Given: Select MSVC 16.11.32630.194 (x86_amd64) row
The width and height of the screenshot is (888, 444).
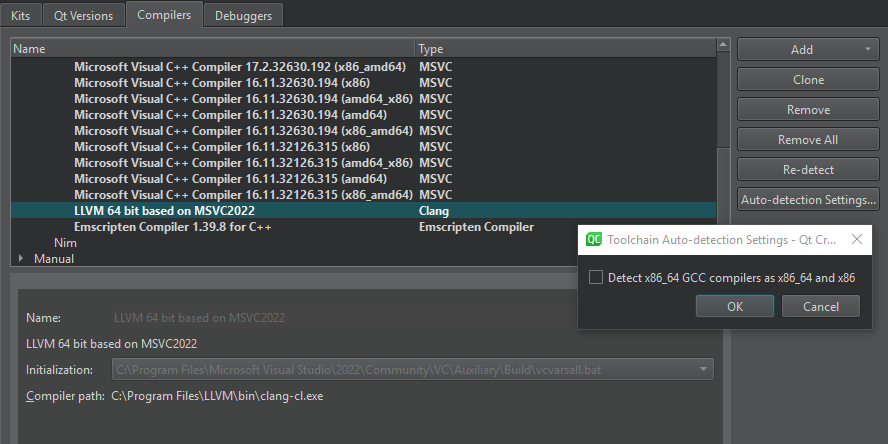Looking at the screenshot, I should tap(363, 131).
